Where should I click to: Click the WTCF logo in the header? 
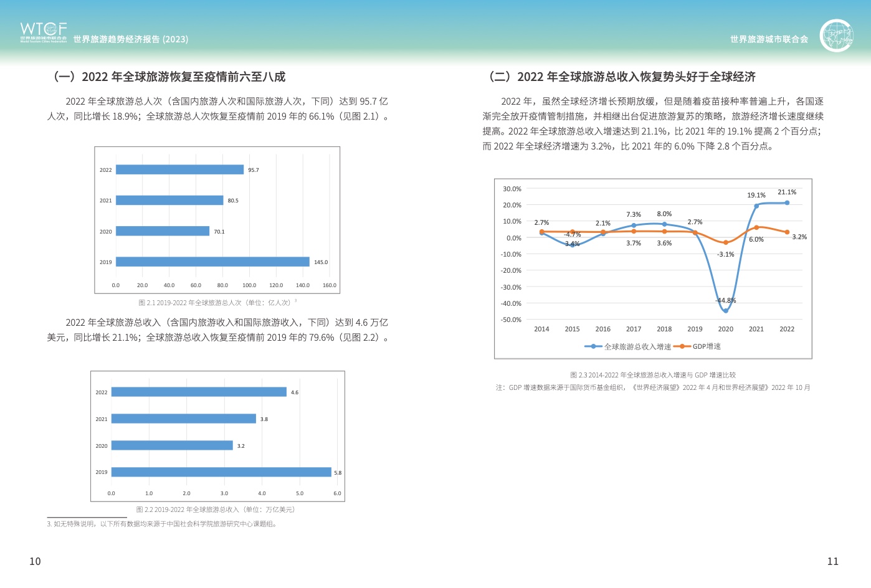pos(43,32)
